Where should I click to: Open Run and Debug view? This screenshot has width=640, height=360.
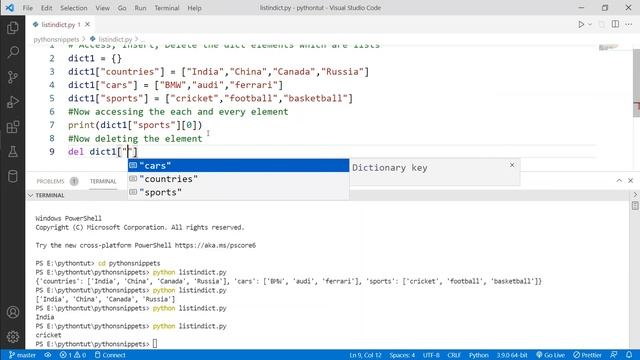[13, 102]
